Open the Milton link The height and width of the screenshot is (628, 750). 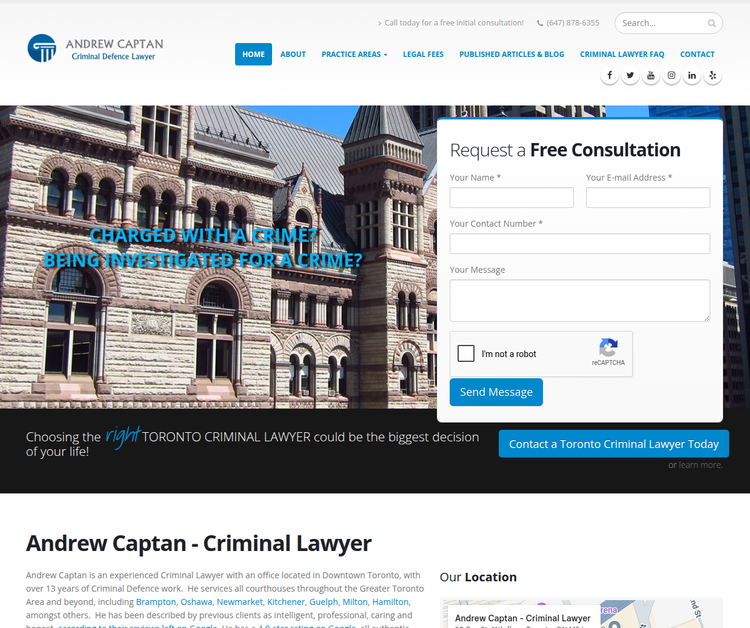pyautogui.click(x=355, y=602)
